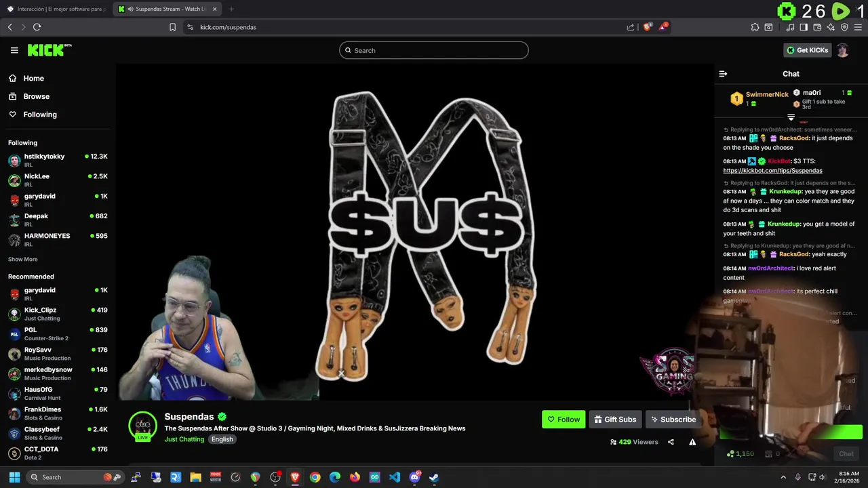Go to Home in Kick sidebar
Image resolution: width=868 pixels, height=488 pixels.
pos(33,78)
